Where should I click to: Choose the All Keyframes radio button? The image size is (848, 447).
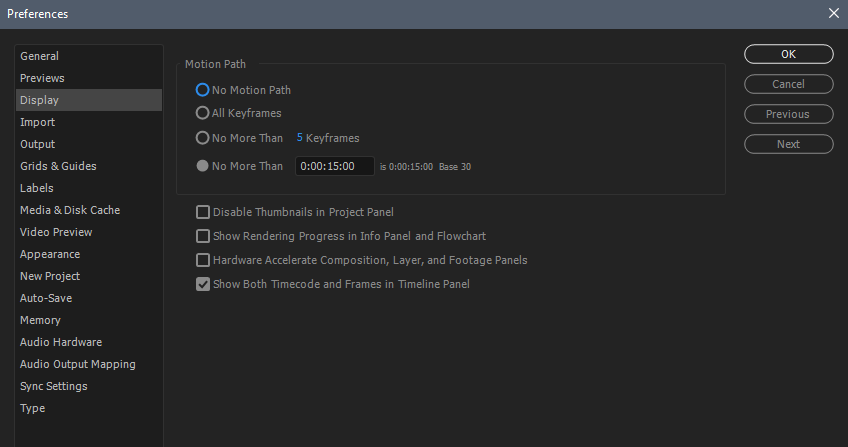click(x=203, y=113)
